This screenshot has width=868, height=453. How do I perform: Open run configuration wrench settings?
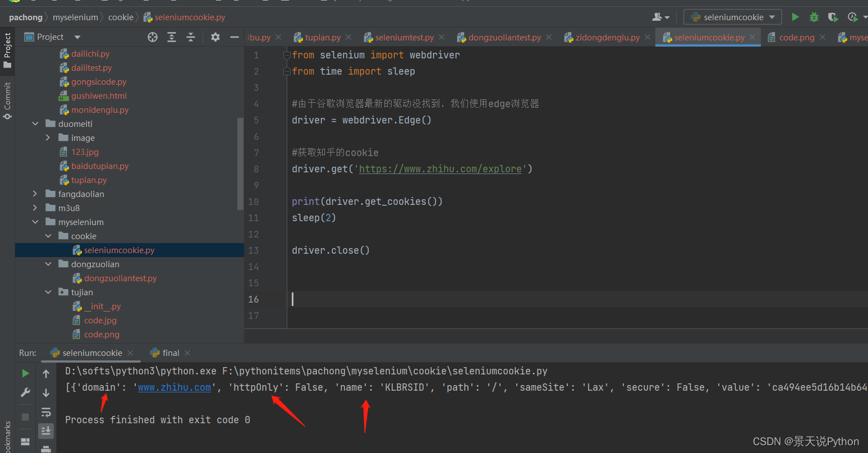point(25,393)
